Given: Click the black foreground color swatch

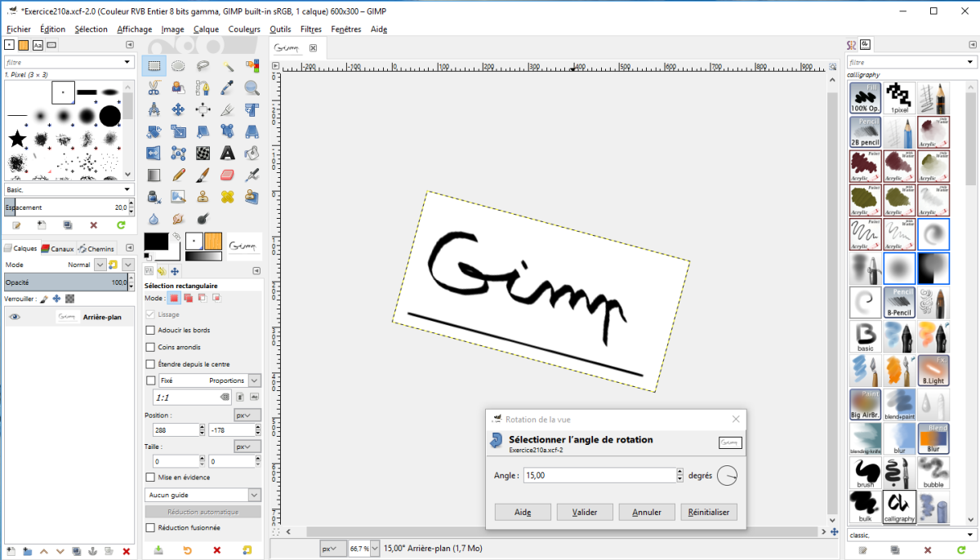Looking at the screenshot, I should (156, 241).
